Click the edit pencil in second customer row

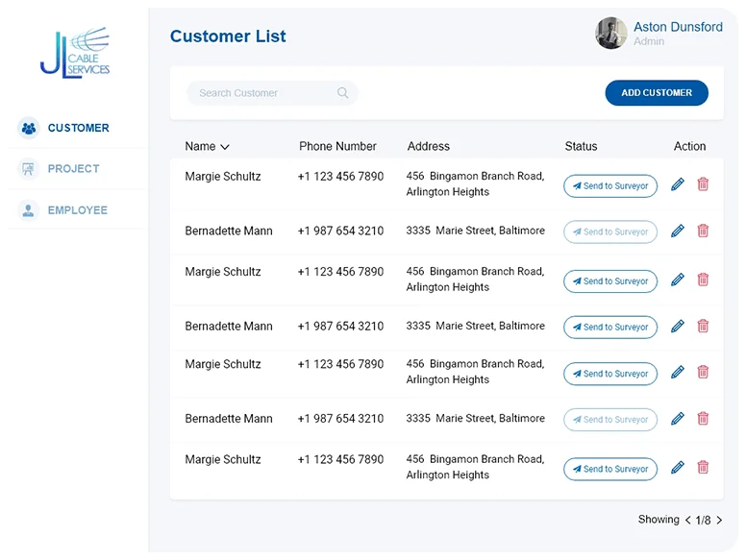click(x=678, y=231)
